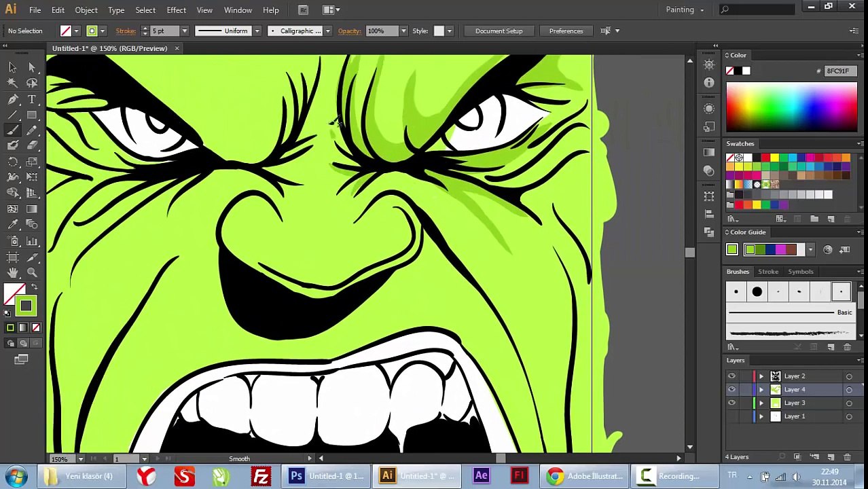Select the Line Segment tool

(x=12, y=115)
